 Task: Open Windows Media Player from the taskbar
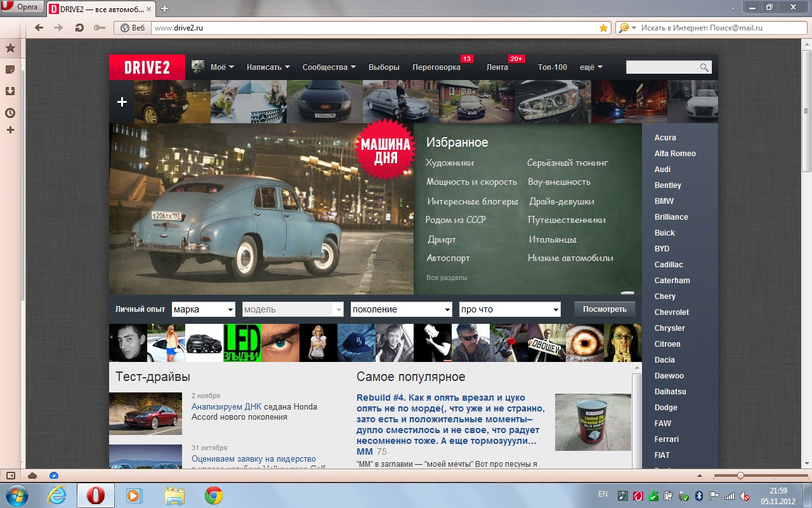tap(133, 495)
